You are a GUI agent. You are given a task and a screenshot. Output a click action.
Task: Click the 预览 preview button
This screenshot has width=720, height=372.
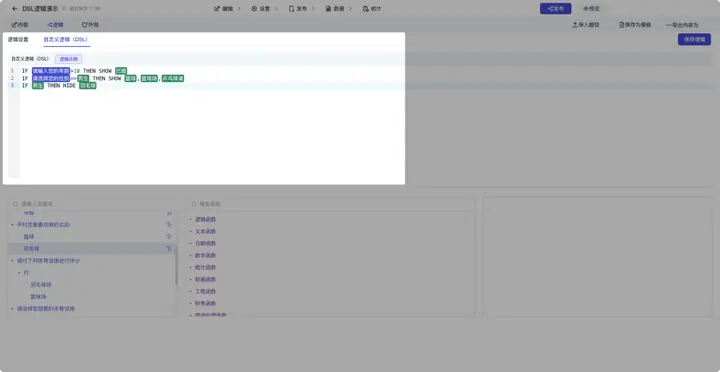pyautogui.click(x=591, y=9)
